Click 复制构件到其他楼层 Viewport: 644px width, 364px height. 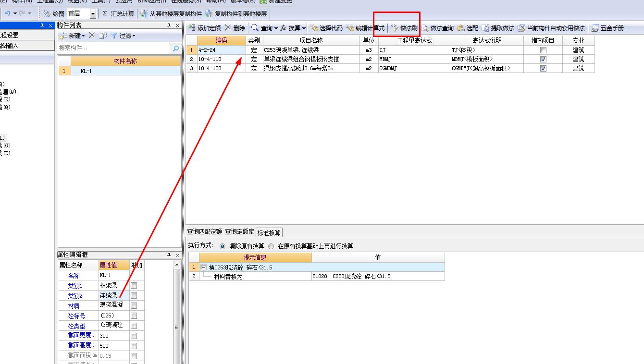tap(236, 13)
